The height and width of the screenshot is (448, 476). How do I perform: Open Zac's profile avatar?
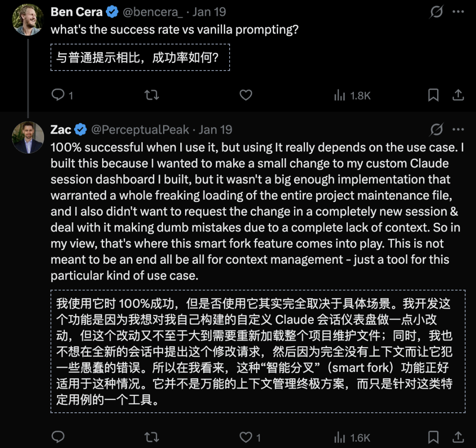tap(28, 137)
